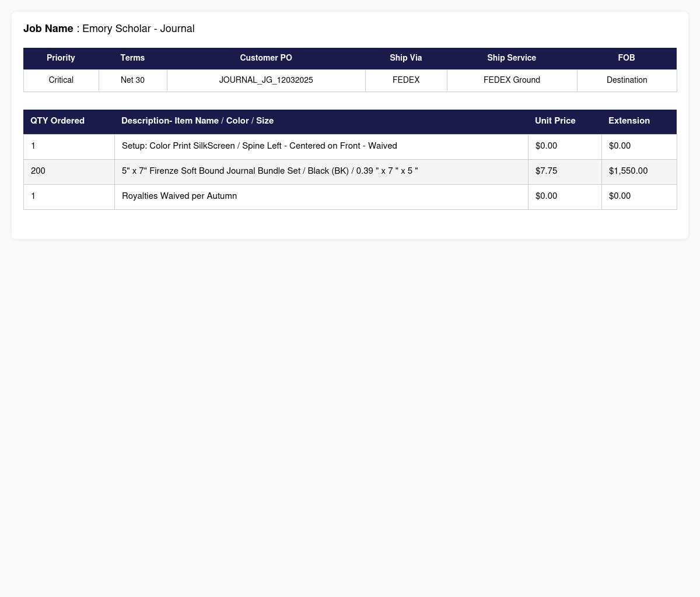Viewport: 700px width, 597px height.
Task: Select the Firenze Soft Bound Journal row
Action: 269,171
